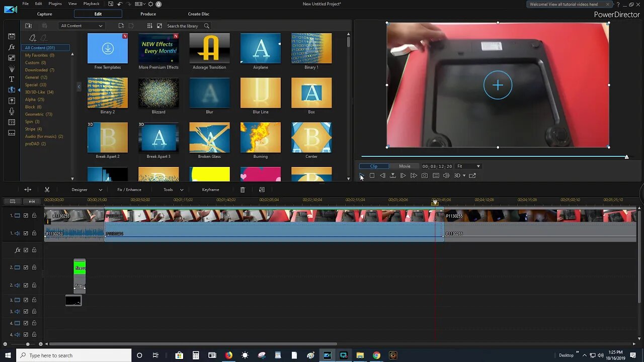Open the Subtitle Room sidebar icon

(12, 133)
